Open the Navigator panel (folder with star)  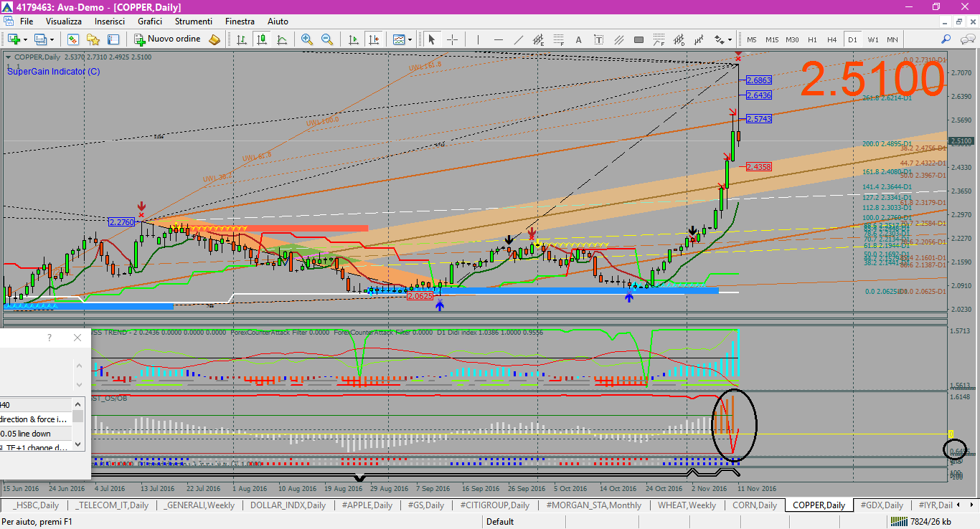pyautogui.click(x=93, y=39)
